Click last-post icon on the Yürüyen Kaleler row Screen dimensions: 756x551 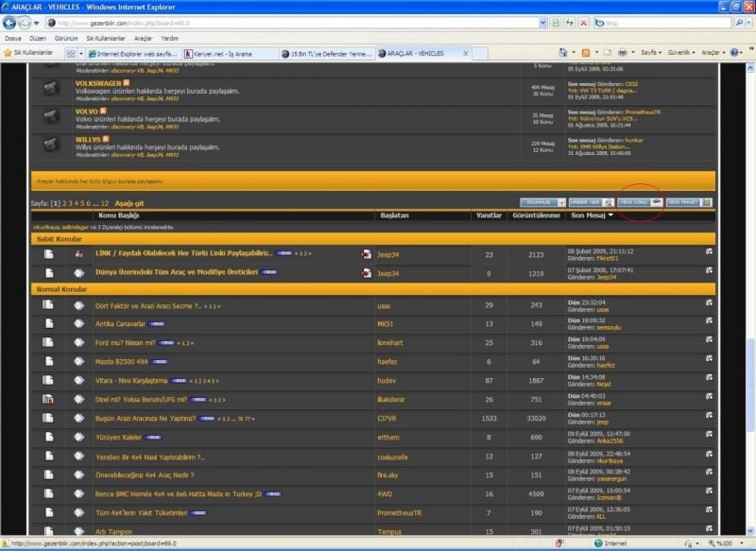tap(709, 434)
